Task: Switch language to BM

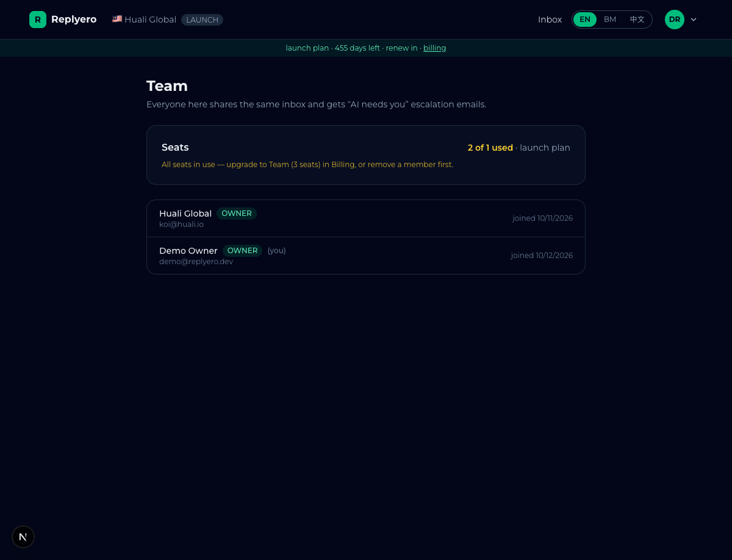Action: tap(610, 20)
